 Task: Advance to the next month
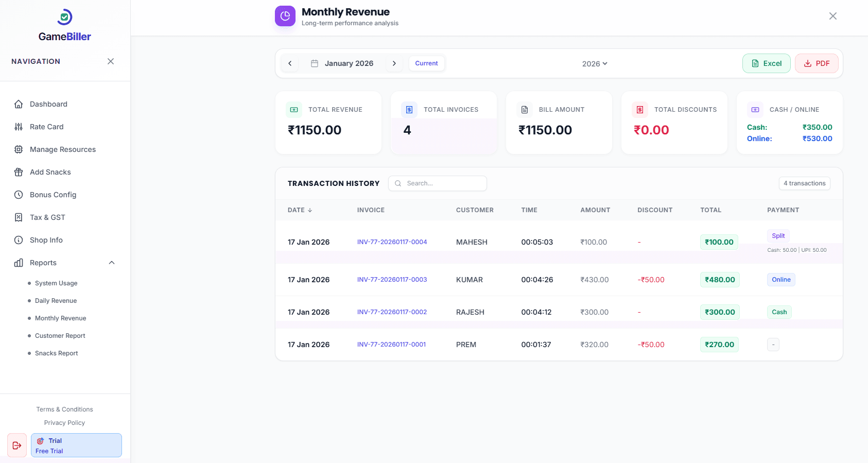point(394,63)
